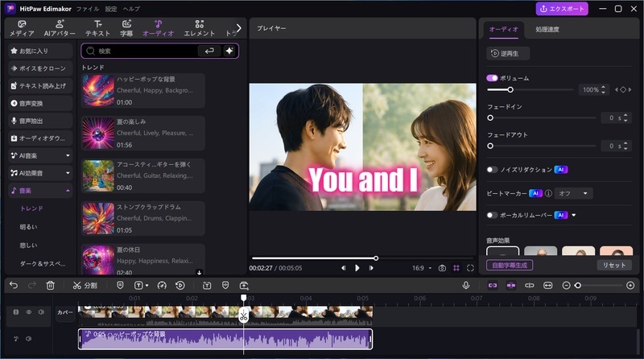The width and height of the screenshot is (644, 359).
Task: Select the 悲しい music category
Action: click(x=28, y=246)
